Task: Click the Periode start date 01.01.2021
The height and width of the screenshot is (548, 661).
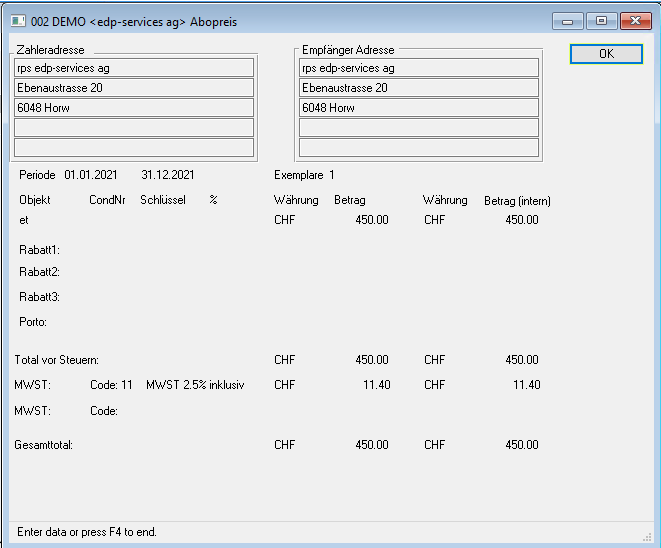Action: 90,175
